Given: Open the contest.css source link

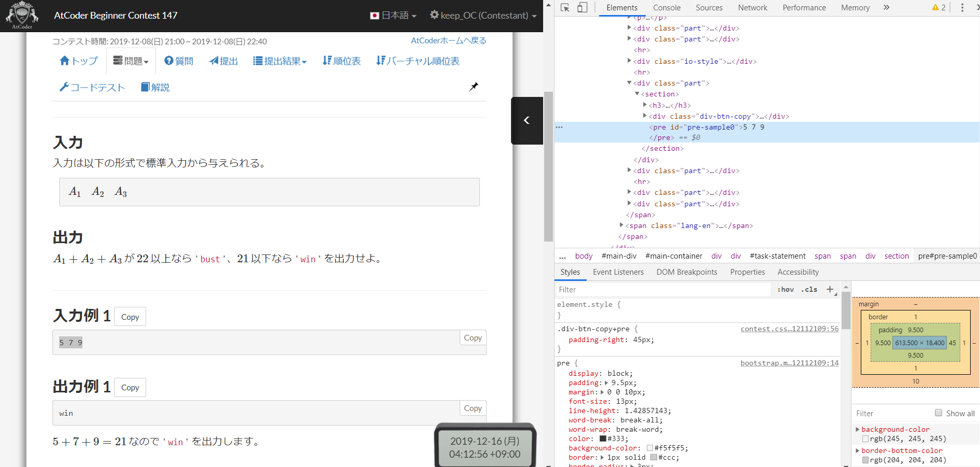Looking at the screenshot, I should (789, 329).
